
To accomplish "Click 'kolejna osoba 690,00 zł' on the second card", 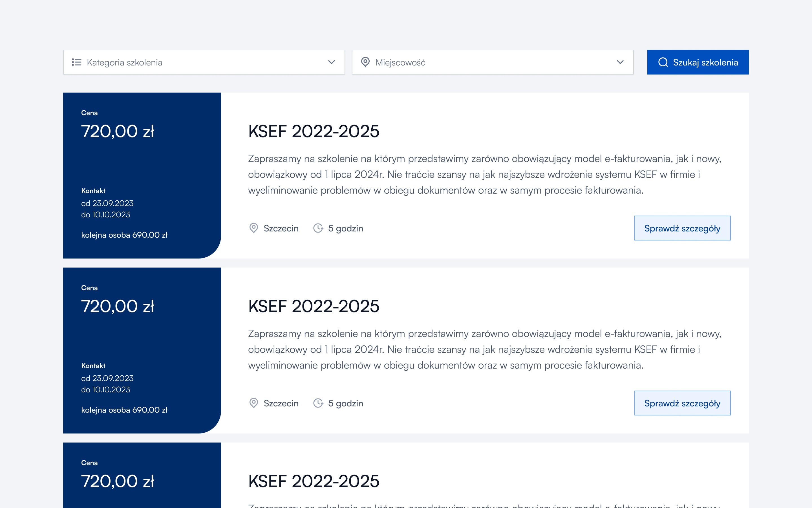I will pyautogui.click(x=124, y=410).
